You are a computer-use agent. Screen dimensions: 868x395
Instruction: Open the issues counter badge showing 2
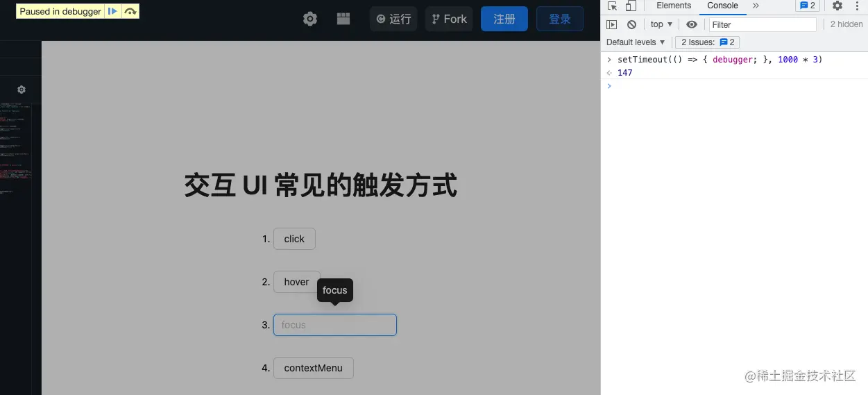pos(808,6)
